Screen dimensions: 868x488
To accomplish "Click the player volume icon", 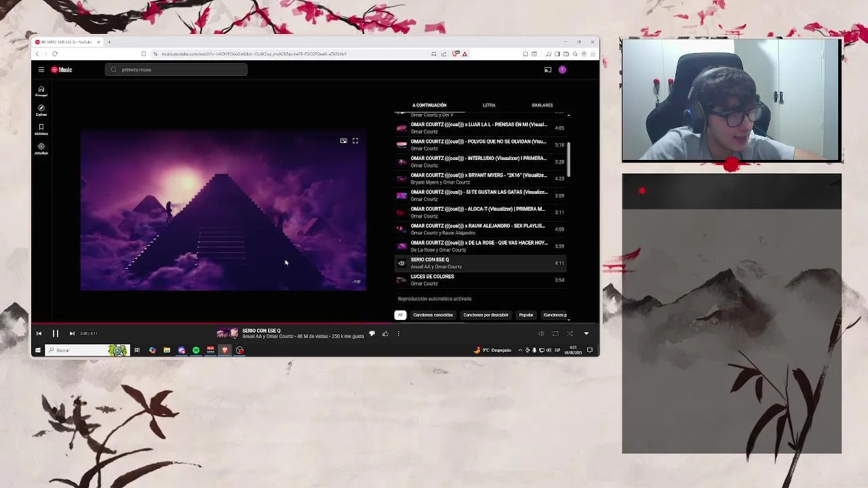I will pos(541,333).
